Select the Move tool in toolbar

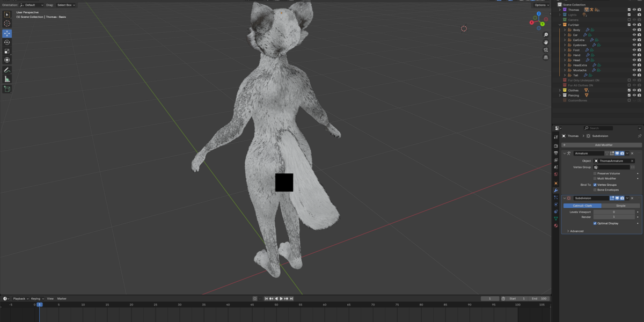[7, 33]
